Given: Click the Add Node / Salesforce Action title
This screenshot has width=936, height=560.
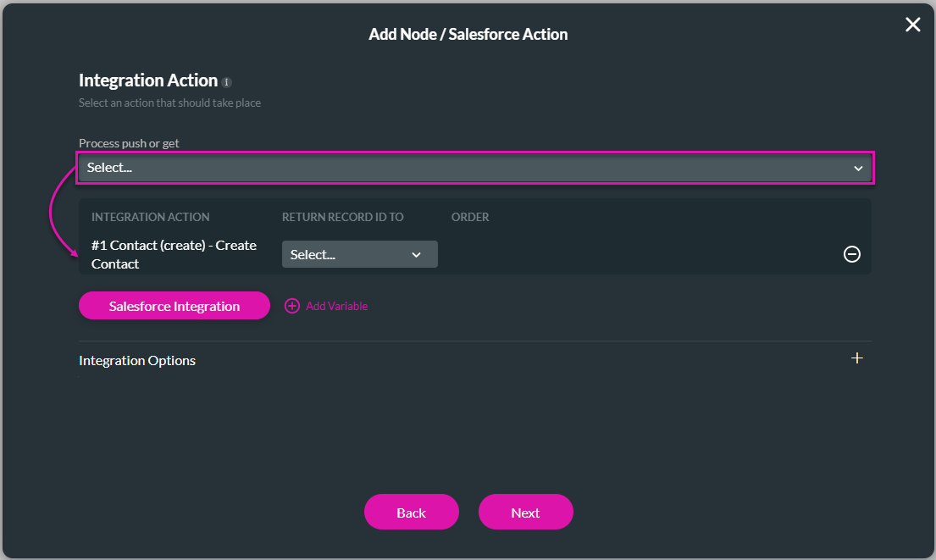Looking at the screenshot, I should pos(468,34).
